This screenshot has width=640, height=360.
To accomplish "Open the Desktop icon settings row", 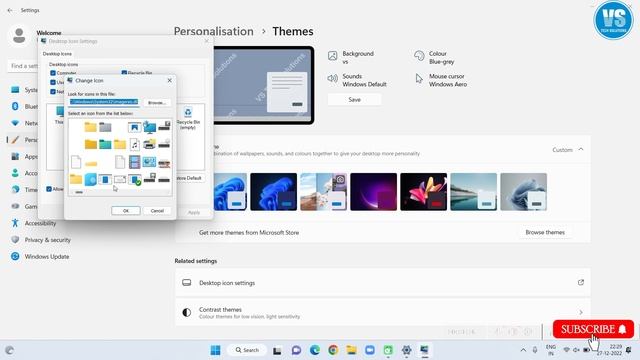I will (383, 282).
